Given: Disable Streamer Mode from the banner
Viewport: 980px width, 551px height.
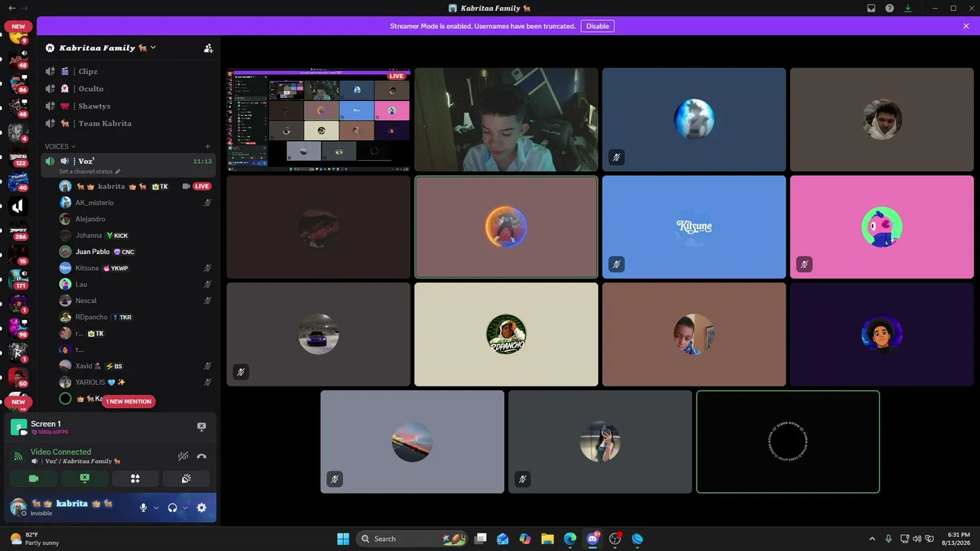Looking at the screenshot, I should [x=597, y=26].
